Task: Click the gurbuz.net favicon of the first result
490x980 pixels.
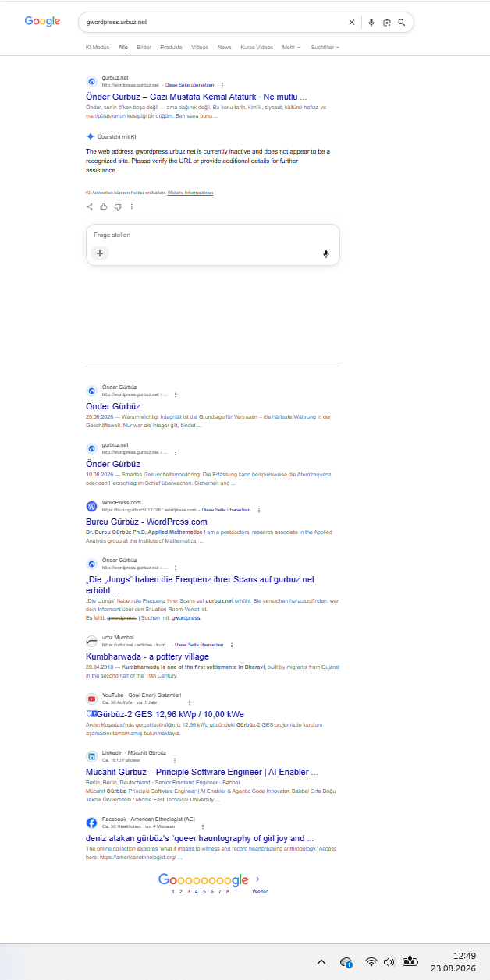Action: [x=91, y=81]
